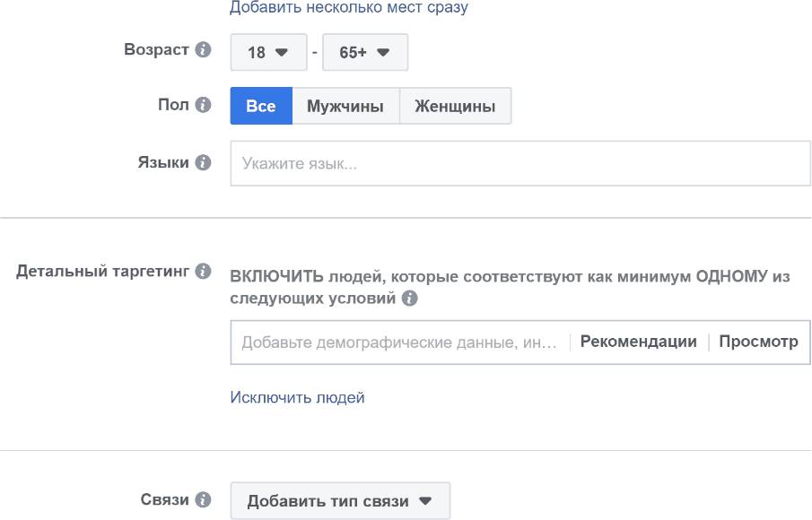
Task: Expand Добавить тип связи dropdown
Action: pos(340,501)
